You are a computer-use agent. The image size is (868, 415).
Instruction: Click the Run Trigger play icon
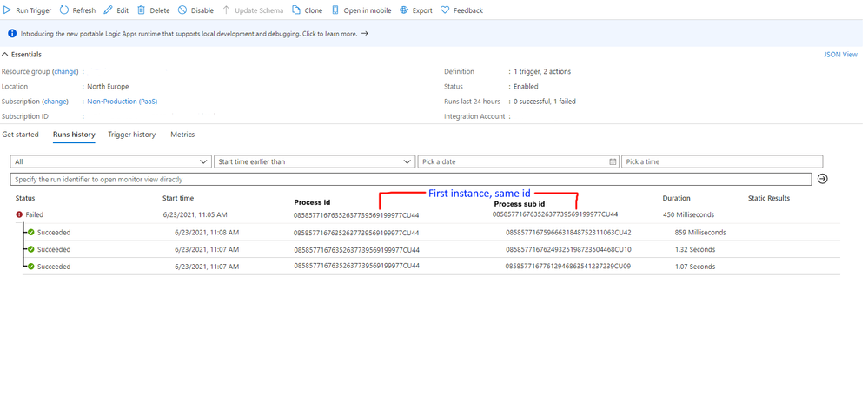(8, 10)
